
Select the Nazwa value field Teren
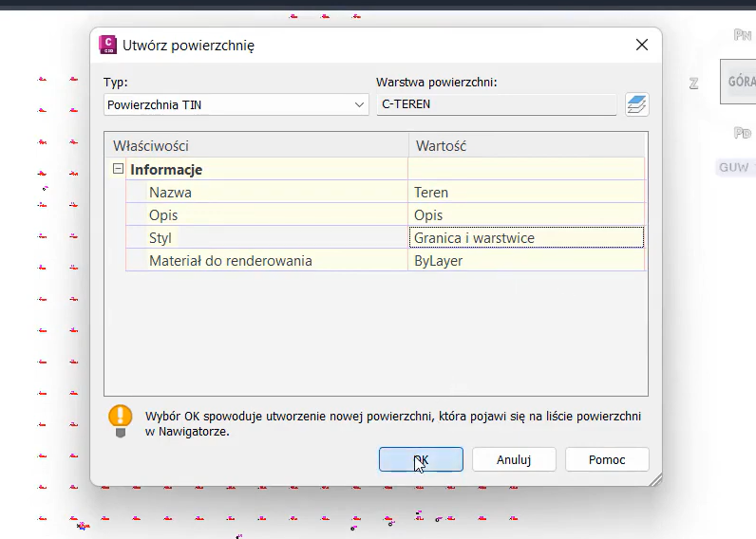pos(526,193)
